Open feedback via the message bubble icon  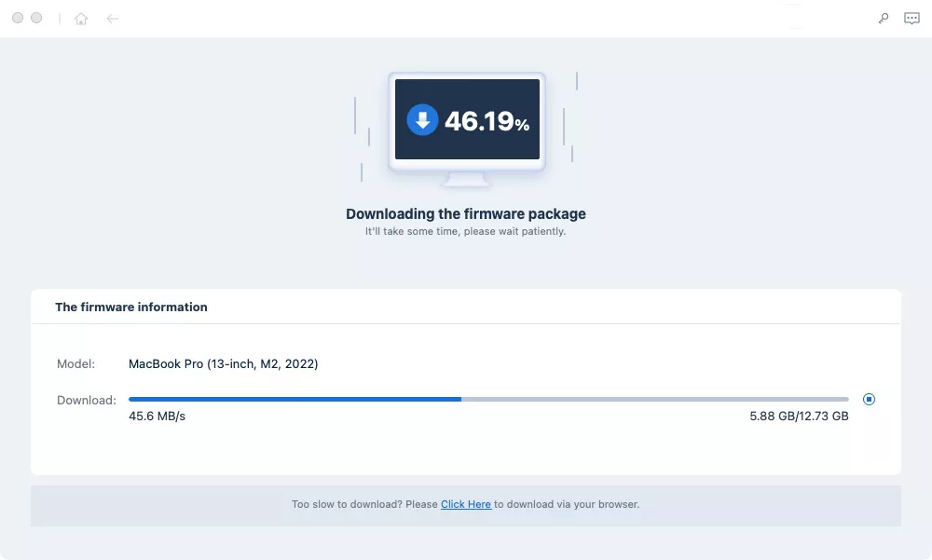point(911,18)
